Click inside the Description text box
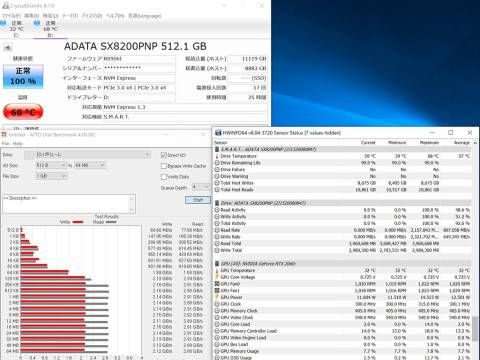480x360 pixels. [x=69, y=204]
